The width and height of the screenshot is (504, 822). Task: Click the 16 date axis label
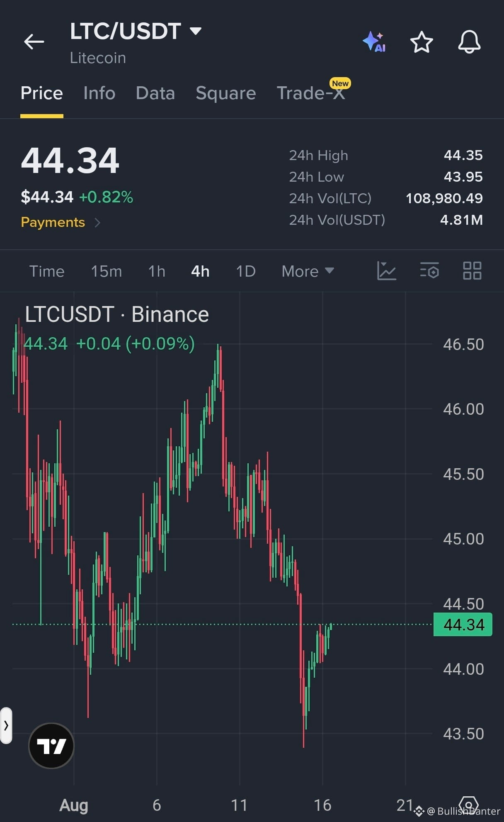(322, 805)
